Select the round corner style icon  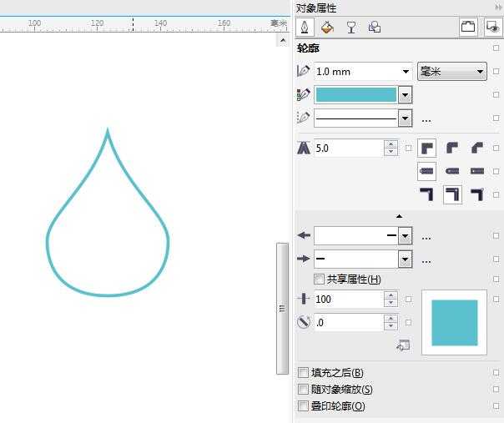(x=452, y=148)
